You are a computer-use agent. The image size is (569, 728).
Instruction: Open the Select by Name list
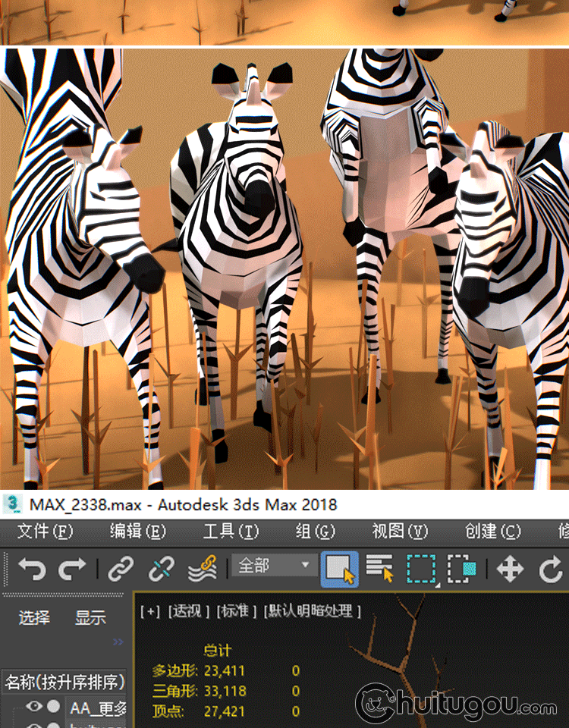[379, 569]
